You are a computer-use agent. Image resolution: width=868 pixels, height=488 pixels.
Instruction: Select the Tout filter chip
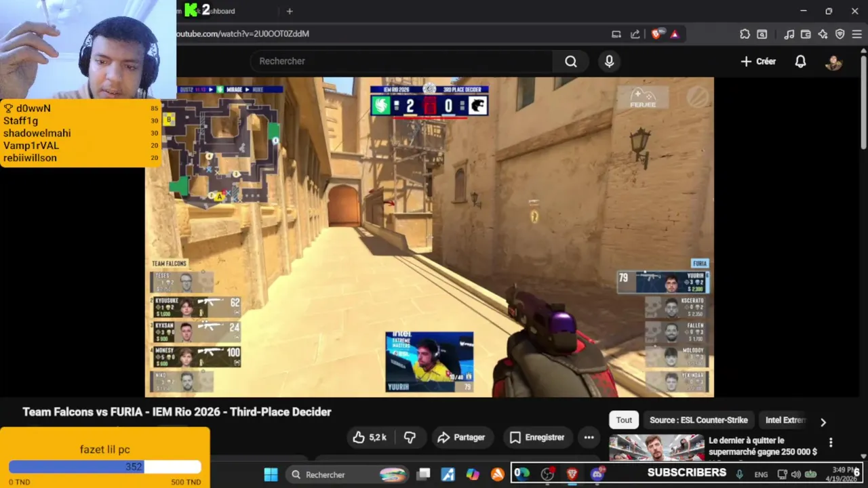pos(624,420)
